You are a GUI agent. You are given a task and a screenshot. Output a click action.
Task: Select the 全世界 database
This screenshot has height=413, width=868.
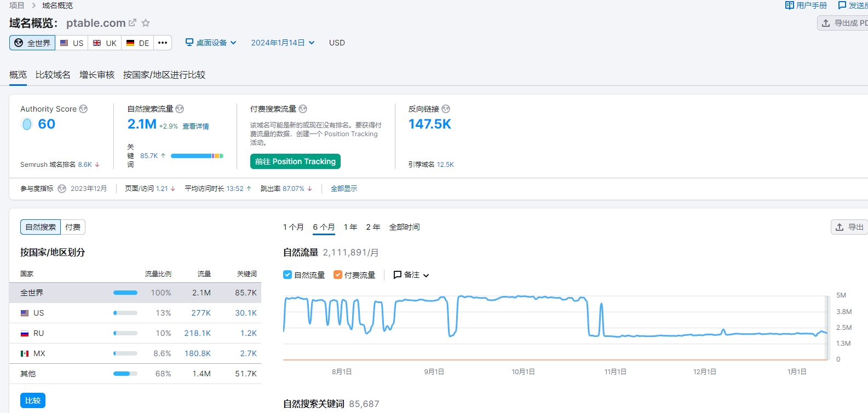(x=32, y=43)
